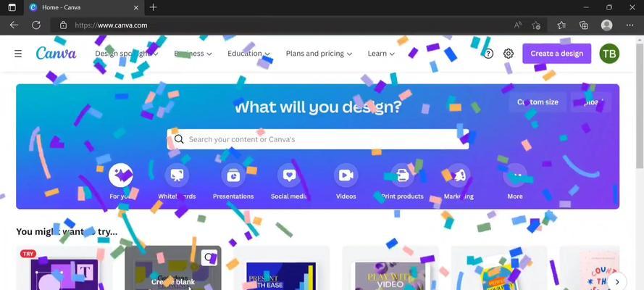
Task: Select the Social media category icon
Action: (290, 175)
